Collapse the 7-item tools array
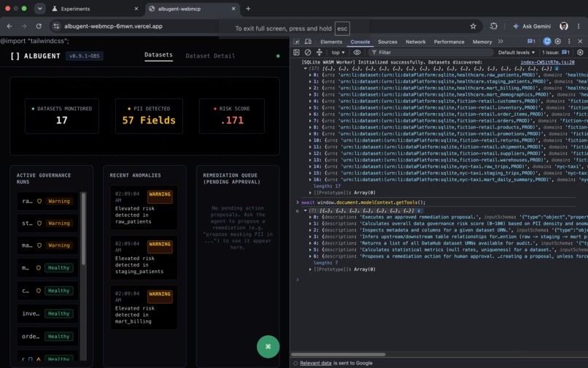The image size is (588, 368). (x=305, y=211)
